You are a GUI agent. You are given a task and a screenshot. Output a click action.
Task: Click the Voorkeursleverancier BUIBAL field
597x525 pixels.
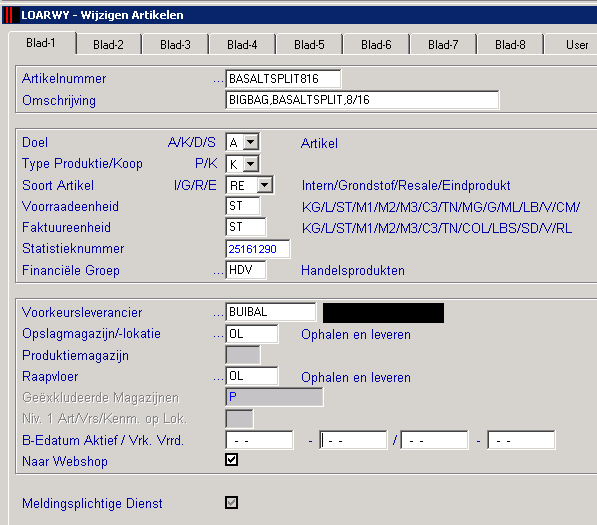click(x=271, y=312)
